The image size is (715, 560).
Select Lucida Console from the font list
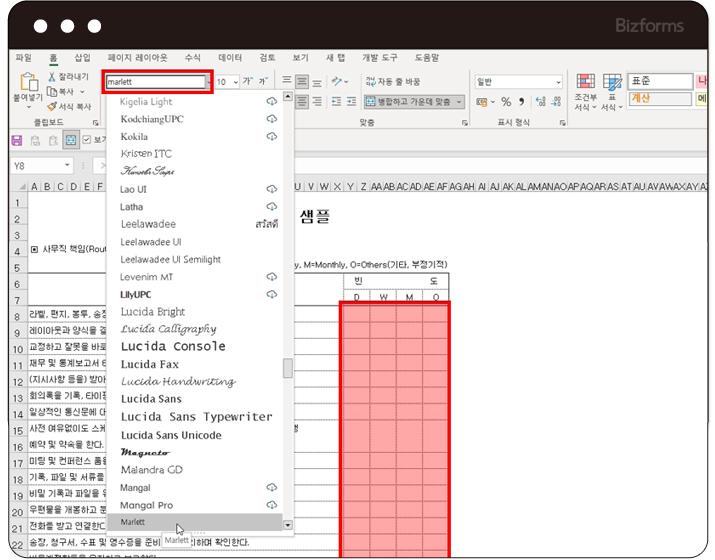pos(173,346)
